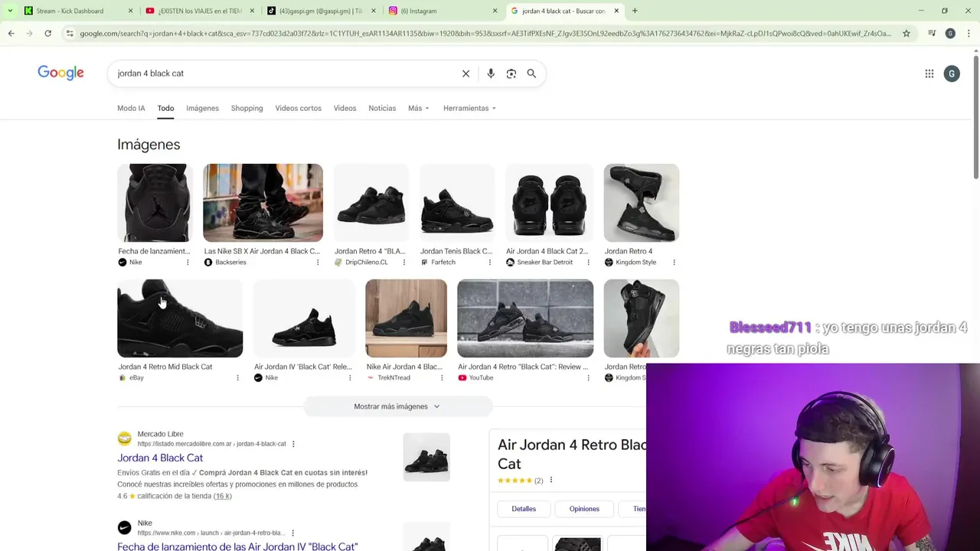This screenshot has width=980, height=551.
Task: Open the Chrome three-dot menu
Action: 969,33
